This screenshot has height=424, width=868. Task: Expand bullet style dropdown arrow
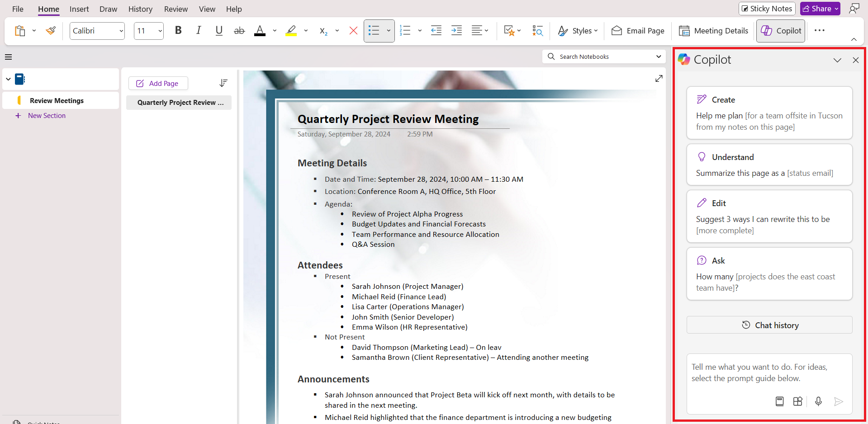tap(388, 31)
